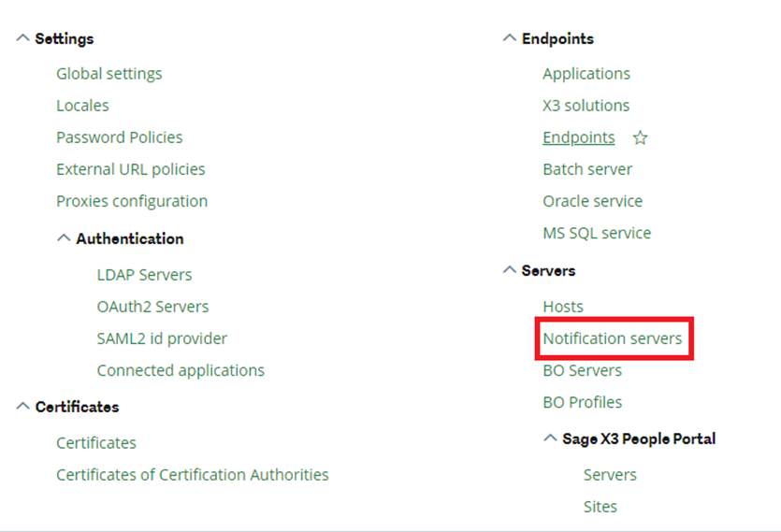781x532 pixels.
Task: Collapse the Certificates section
Action: click(23, 407)
